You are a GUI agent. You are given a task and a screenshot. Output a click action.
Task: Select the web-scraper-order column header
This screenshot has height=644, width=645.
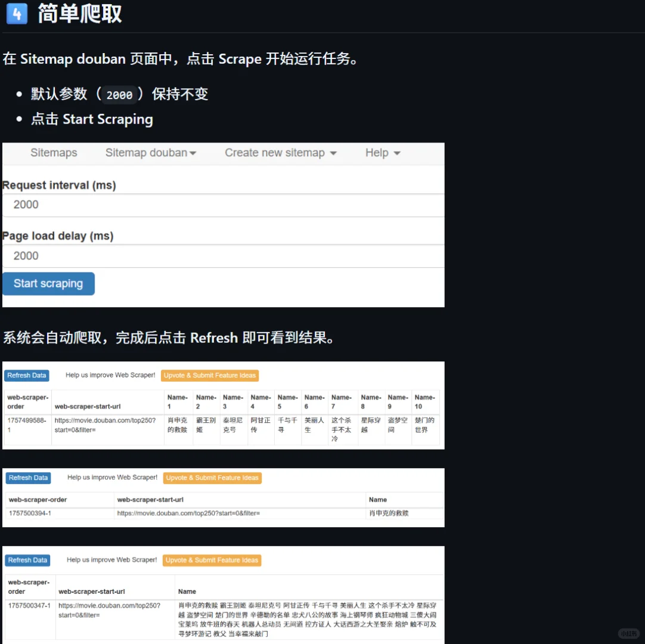(x=26, y=401)
